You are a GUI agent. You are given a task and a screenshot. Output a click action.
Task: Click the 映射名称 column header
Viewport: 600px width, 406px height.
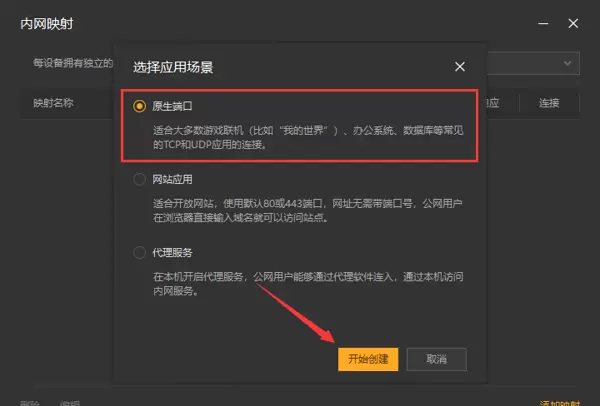53,103
